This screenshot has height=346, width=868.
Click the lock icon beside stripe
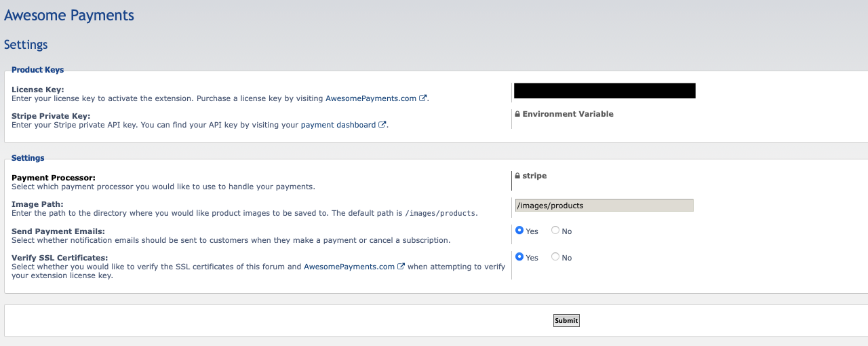(517, 176)
